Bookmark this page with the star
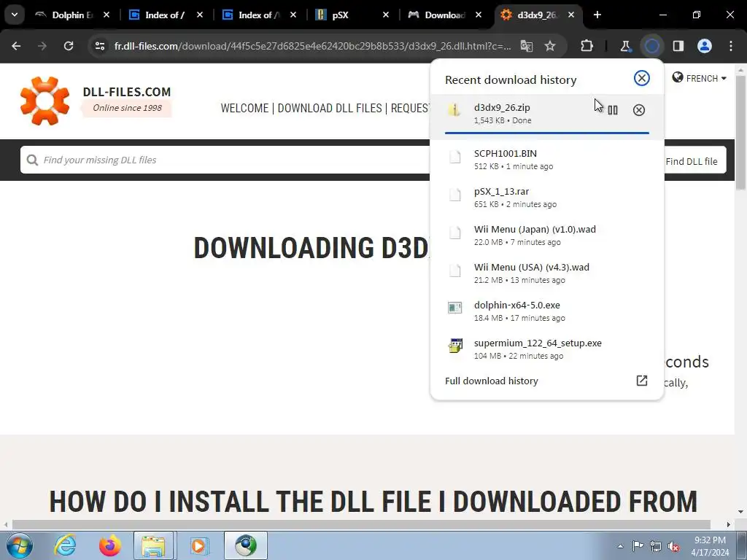The width and height of the screenshot is (747, 560). point(550,46)
